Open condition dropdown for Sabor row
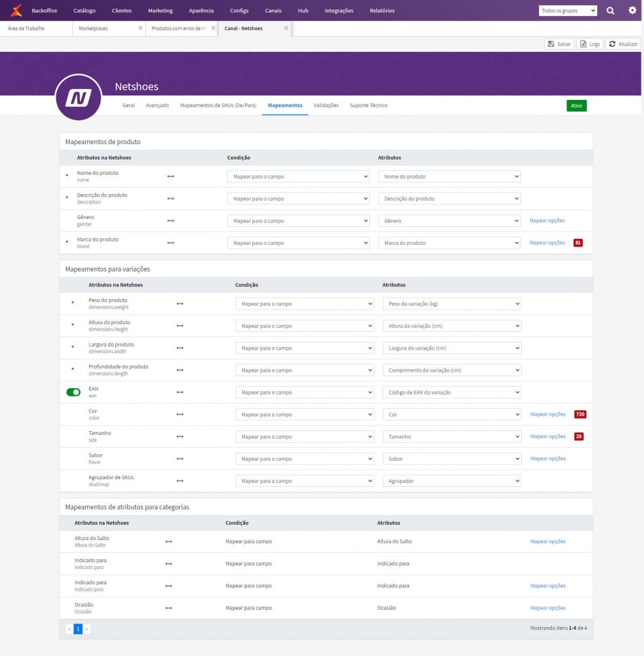Viewport: 644px width, 656px height. click(305, 459)
